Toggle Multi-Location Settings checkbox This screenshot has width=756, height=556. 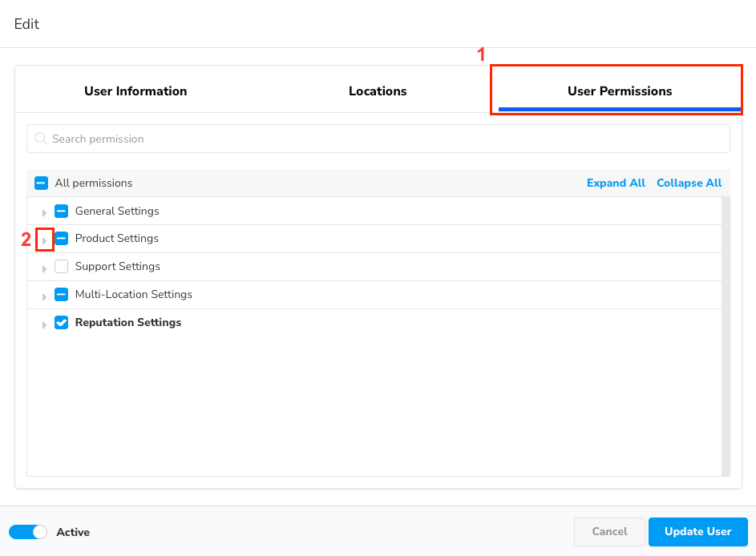pyautogui.click(x=61, y=295)
